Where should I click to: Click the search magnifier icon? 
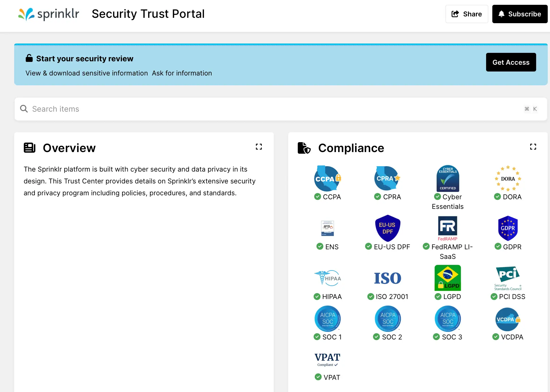click(x=24, y=109)
